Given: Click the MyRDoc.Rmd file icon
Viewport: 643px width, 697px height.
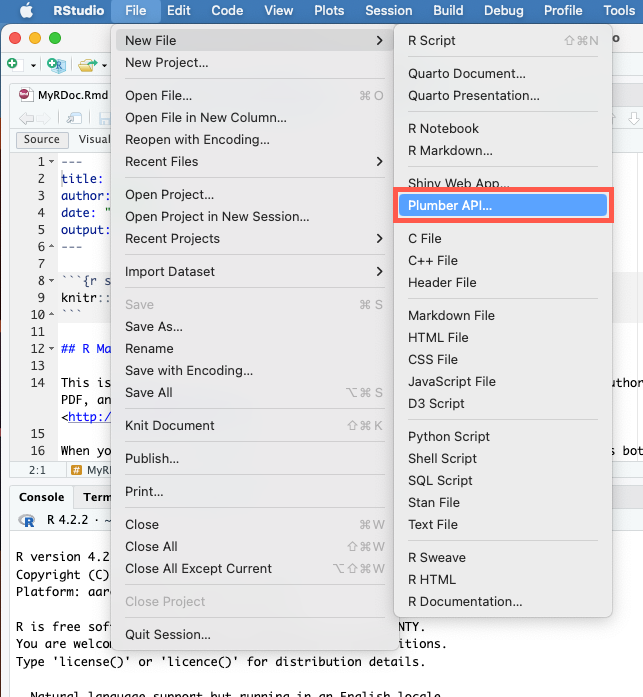Looking at the screenshot, I should [24, 95].
